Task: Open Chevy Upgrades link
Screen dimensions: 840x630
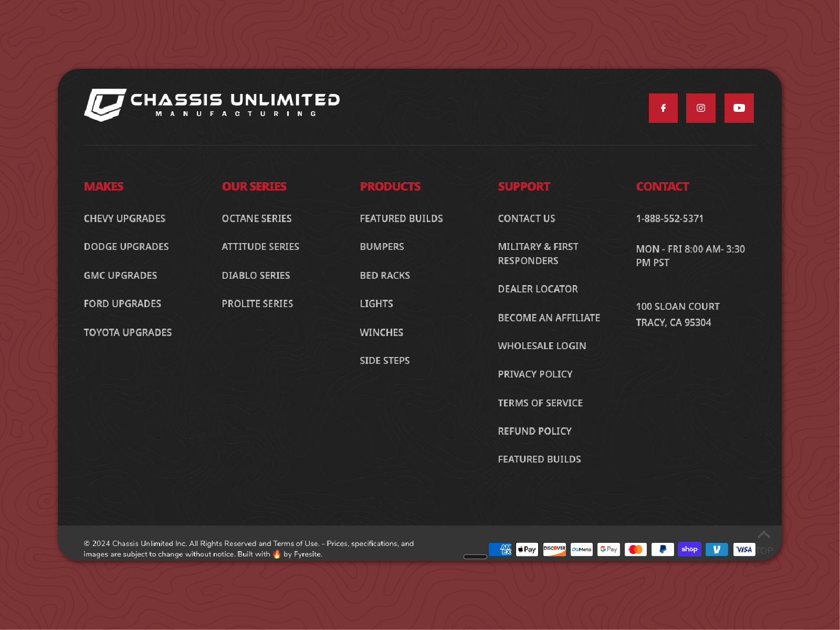Action: tap(124, 218)
